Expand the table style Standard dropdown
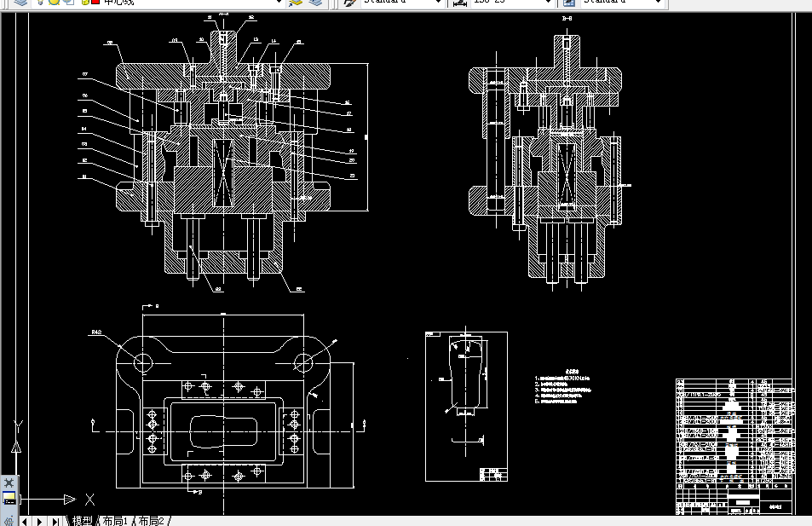Viewport: 812px width, 526px height. pos(658,2)
